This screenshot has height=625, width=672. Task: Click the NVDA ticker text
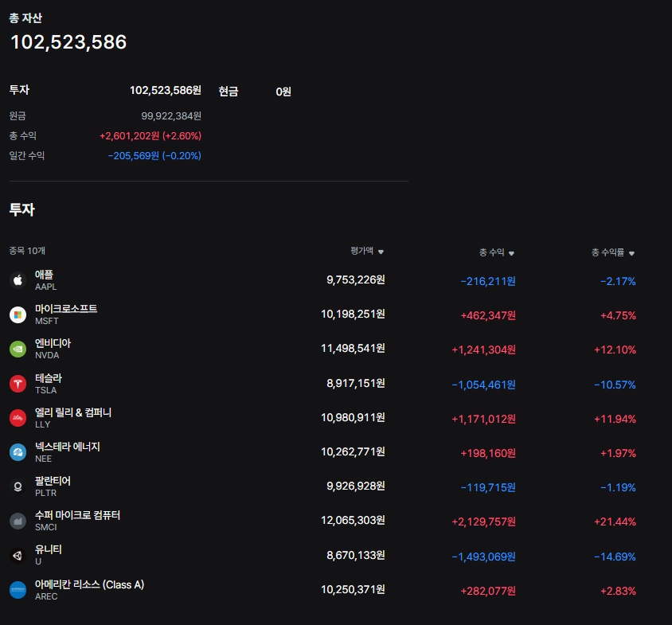(x=47, y=355)
